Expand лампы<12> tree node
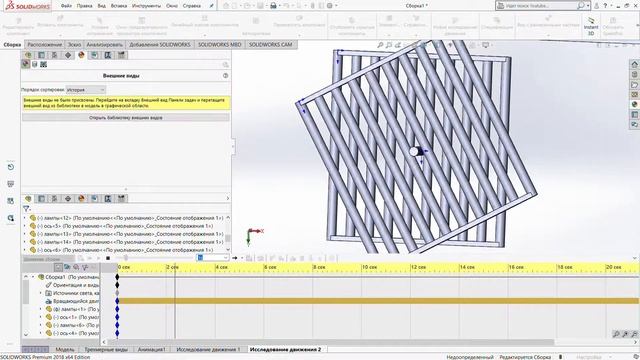Screen dimensions: 640x360 [24, 218]
